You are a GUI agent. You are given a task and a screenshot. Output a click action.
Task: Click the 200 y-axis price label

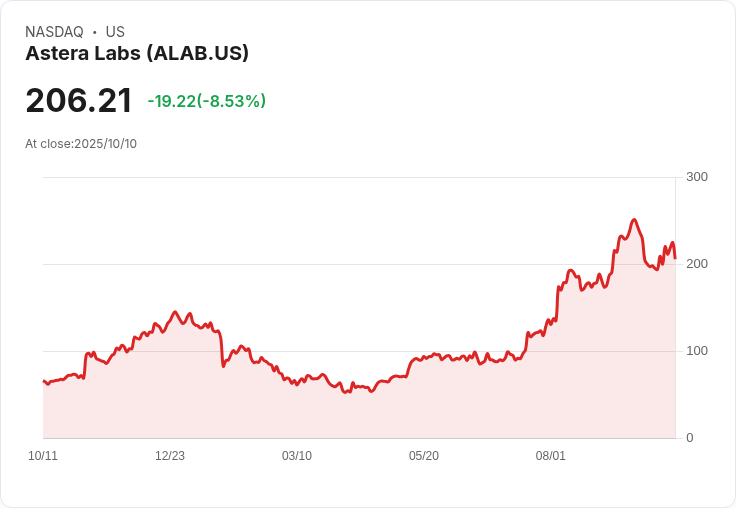697,264
